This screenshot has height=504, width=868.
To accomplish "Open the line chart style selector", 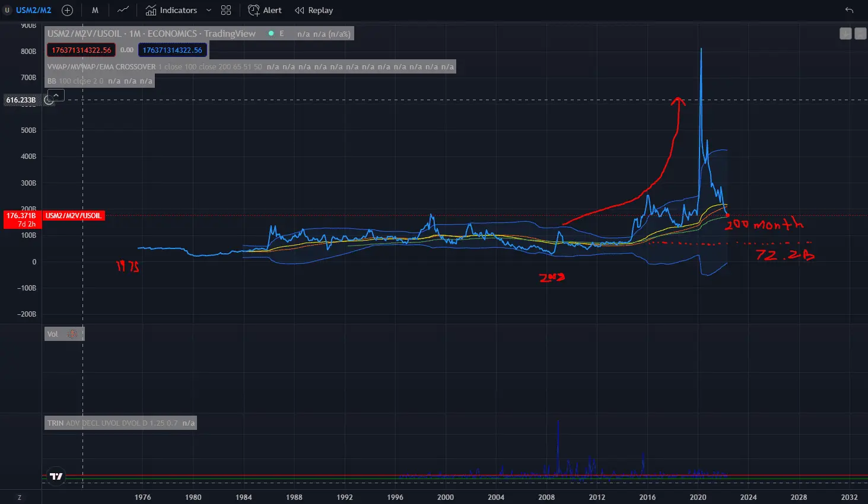I will [x=123, y=10].
